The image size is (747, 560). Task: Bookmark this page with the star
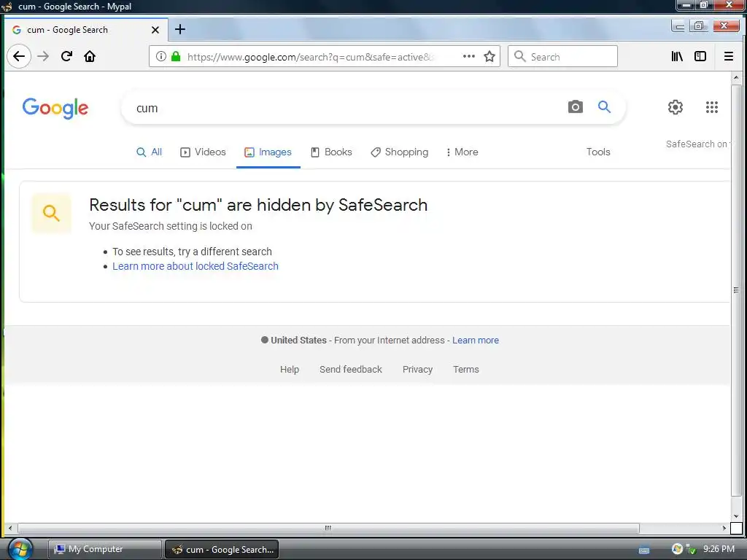click(489, 56)
